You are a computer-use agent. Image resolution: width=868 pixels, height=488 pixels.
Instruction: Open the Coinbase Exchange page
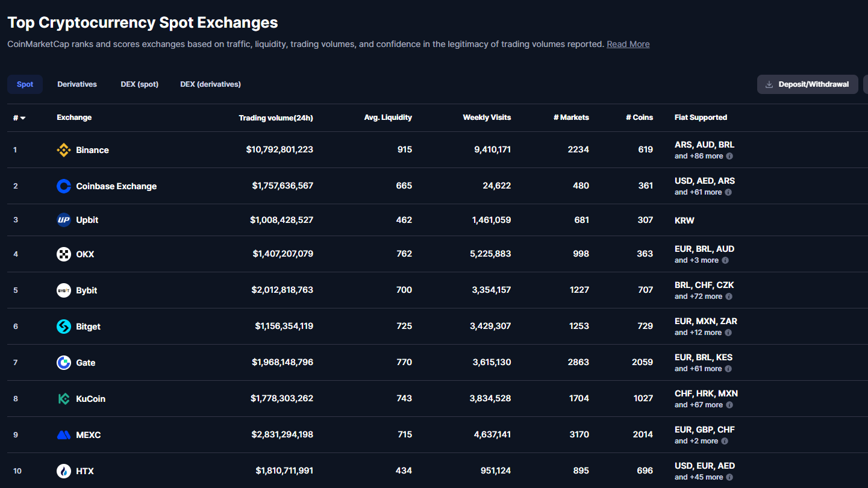click(x=116, y=186)
